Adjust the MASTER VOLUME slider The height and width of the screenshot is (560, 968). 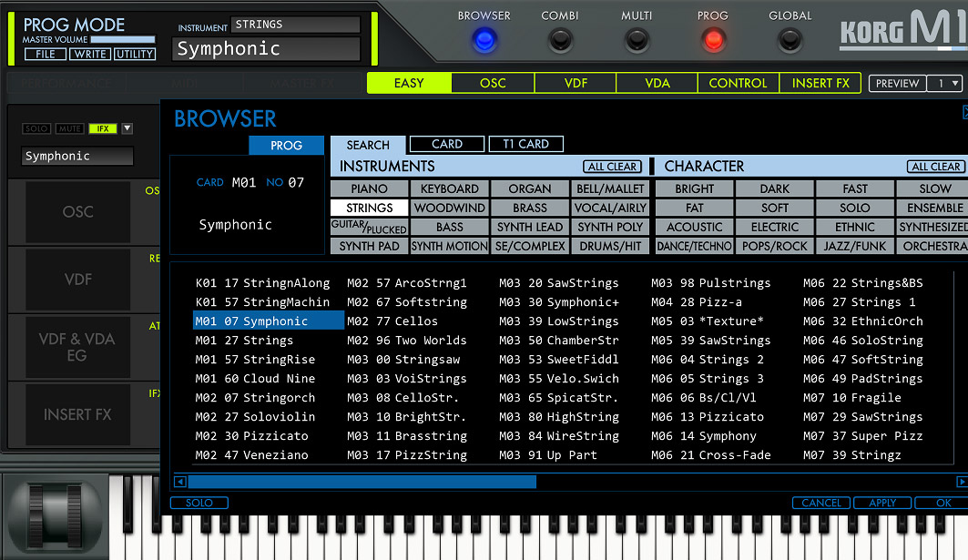(123, 39)
